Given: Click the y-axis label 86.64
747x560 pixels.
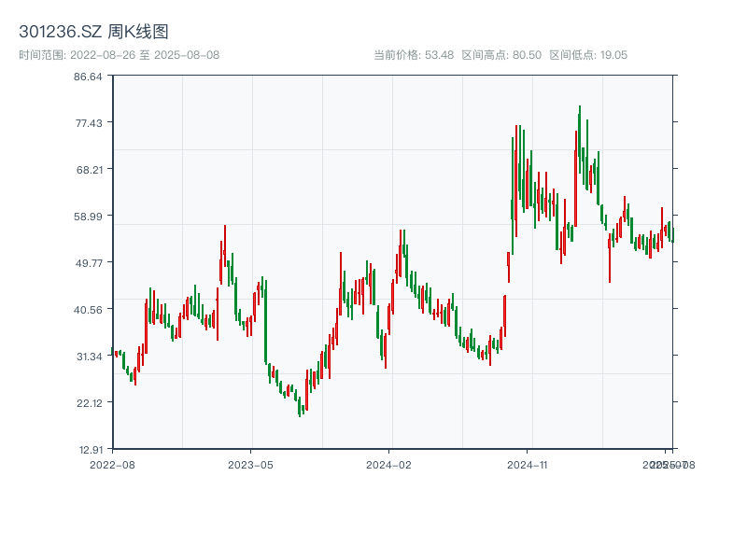Looking at the screenshot, I should coord(88,77).
